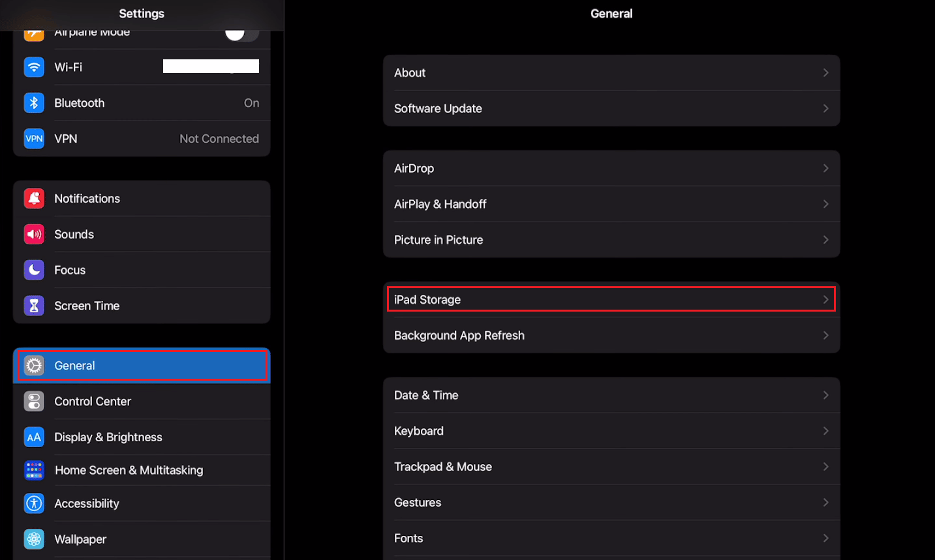Image resolution: width=935 pixels, height=560 pixels.
Task: Tap the VPN icon in sidebar
Action: pyautogui.click(x=34, y=139)
